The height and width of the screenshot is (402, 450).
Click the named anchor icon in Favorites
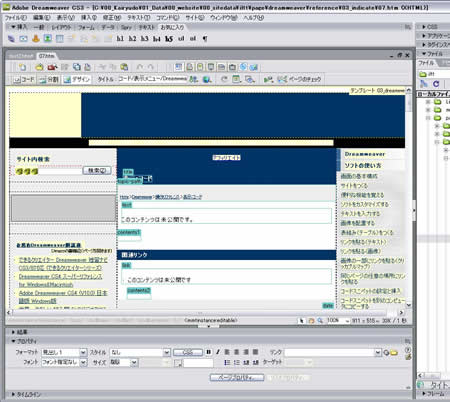36,39
